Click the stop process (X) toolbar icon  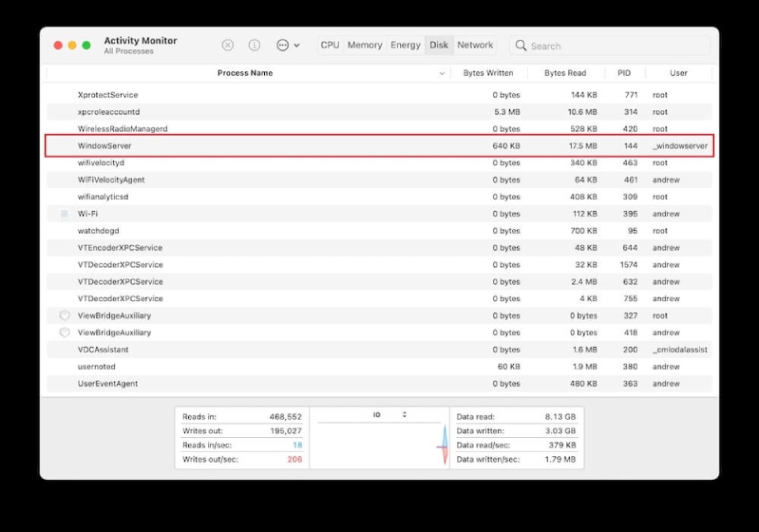[x=227, y=45]
